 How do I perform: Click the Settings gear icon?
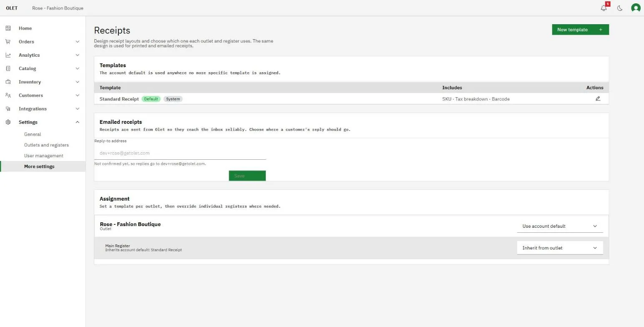(8, 122)
